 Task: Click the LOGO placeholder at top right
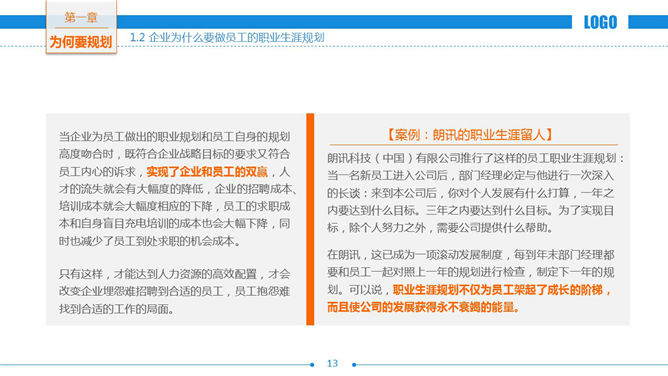pyautogui.click(x=600, y=22)
